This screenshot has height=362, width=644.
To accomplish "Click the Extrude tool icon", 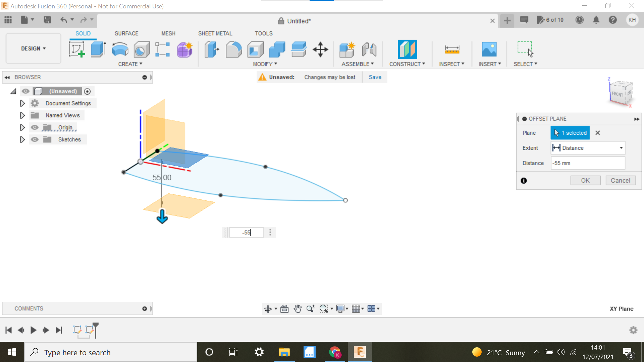I will 98,49.
